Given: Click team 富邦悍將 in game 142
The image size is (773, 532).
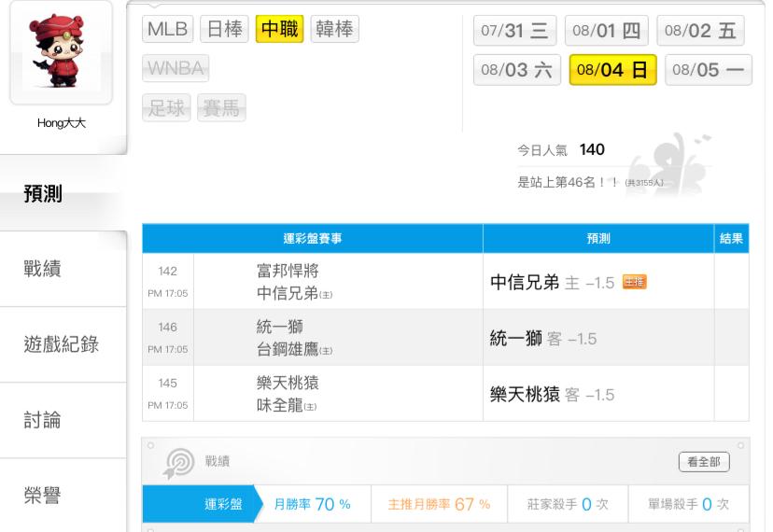Looking at the screenshot, I should coord(288,270).
